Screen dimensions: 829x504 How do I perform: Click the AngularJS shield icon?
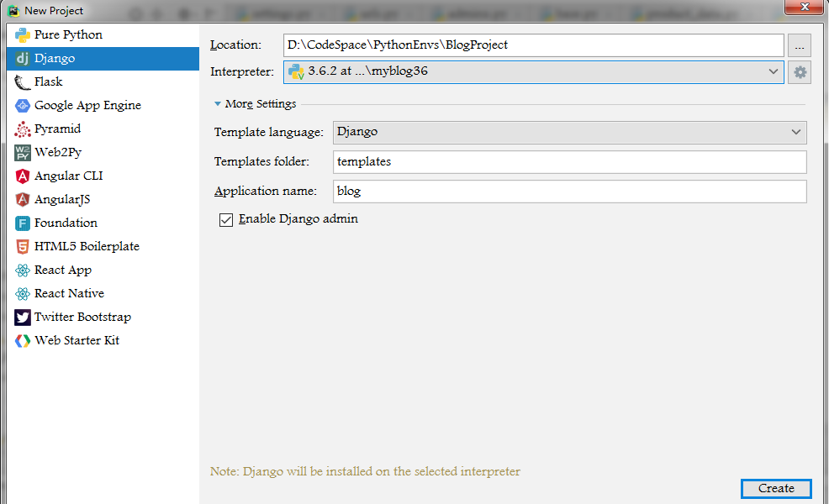tap(22, 199)
